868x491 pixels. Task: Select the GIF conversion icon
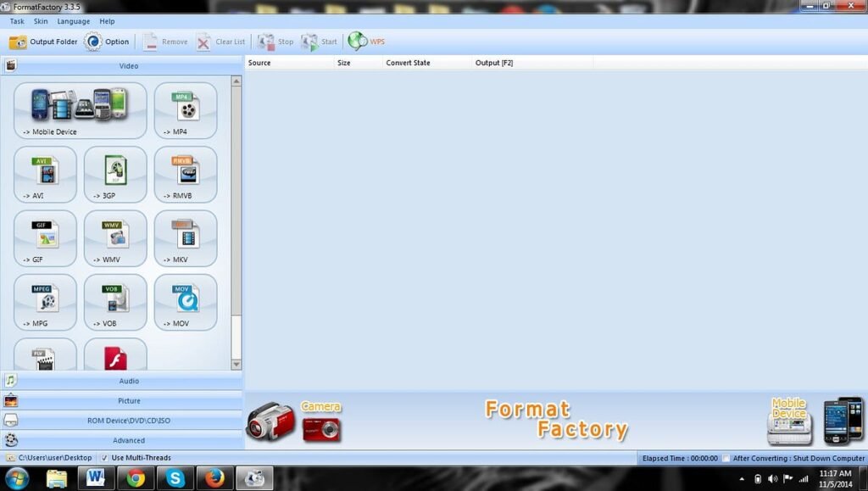click(46, 238)
